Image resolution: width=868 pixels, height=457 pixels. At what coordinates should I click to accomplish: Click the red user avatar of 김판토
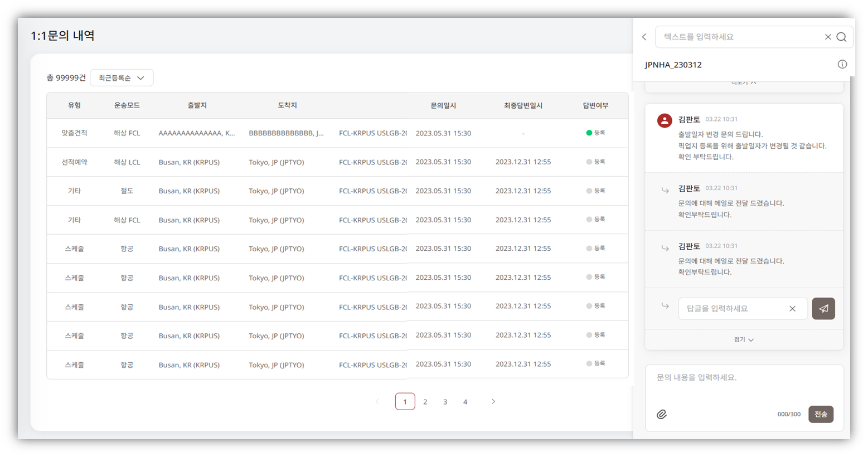[x=665, y=120]
